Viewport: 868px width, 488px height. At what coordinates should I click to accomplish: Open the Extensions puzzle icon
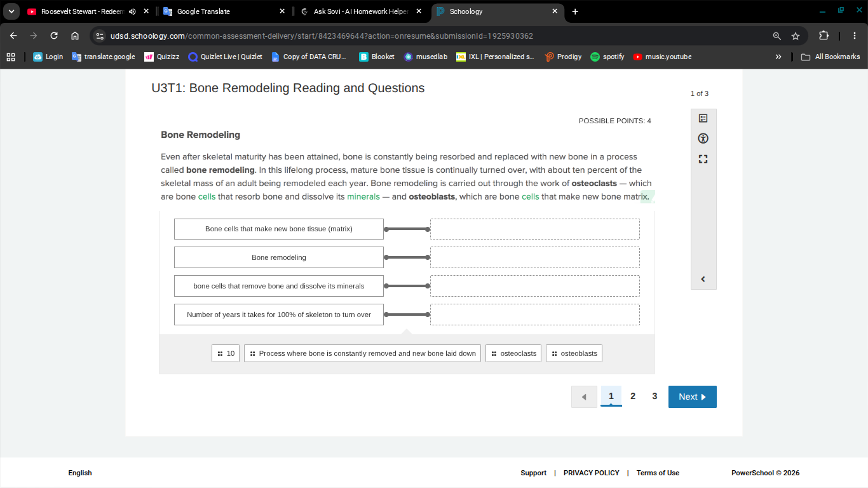[x=824, y=36]
